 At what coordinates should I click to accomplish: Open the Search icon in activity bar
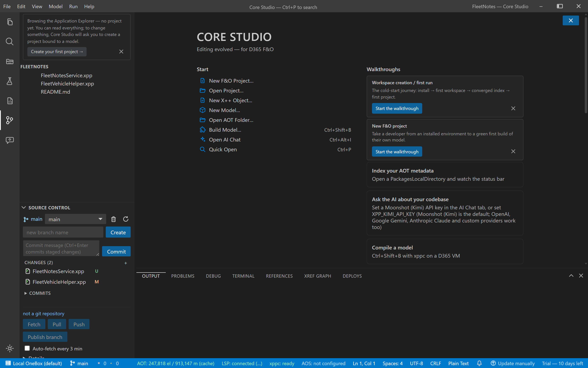tap(10, 42)
